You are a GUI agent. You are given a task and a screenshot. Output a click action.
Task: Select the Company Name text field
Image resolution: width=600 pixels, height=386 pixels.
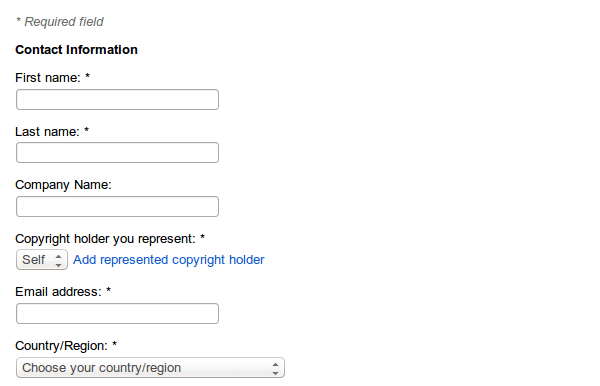117,207
